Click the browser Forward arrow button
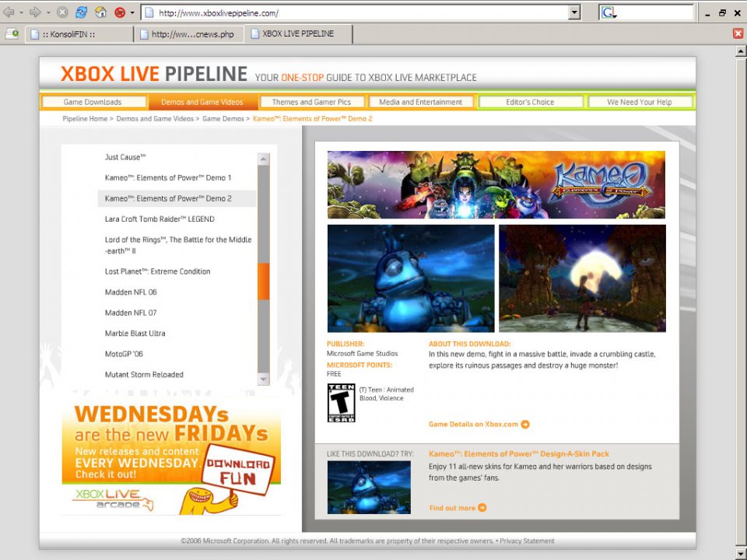The height and width of the screenshot is (560, 747). (x=35, y=12)
